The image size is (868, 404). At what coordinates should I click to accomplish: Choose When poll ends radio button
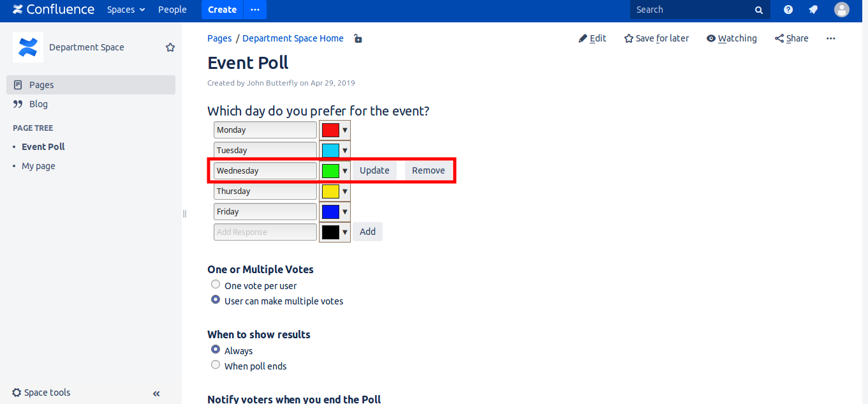tap(216, 365)
